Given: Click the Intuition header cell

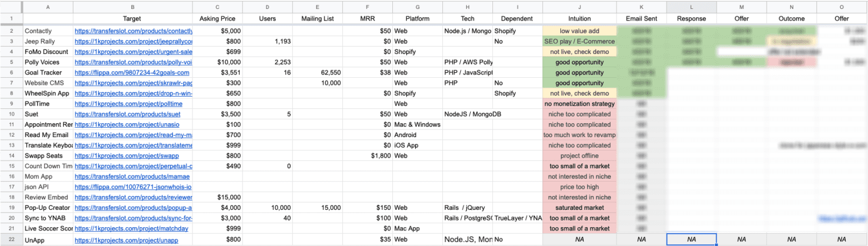Looking at the screenshot, I should [x=579, y=18].
